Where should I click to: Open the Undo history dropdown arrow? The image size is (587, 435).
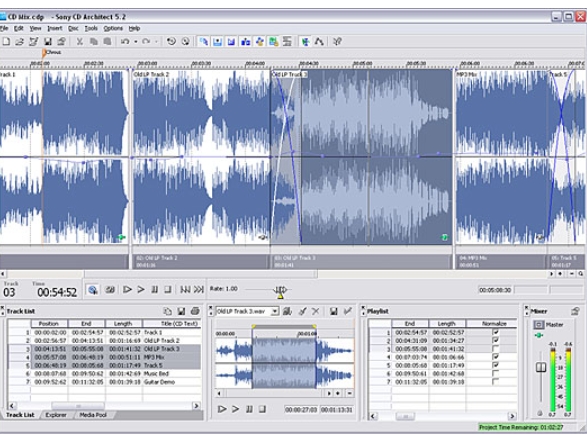coord(136,42)
